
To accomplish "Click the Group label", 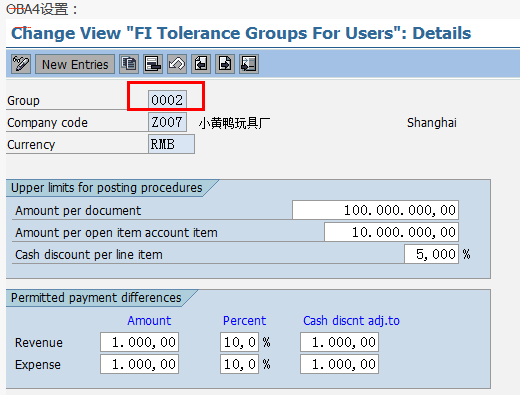I will point(23,101).
